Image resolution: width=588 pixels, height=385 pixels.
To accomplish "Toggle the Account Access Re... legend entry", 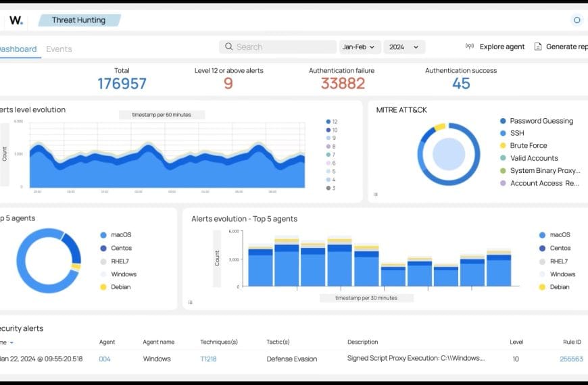I will [x=539, y=183].
